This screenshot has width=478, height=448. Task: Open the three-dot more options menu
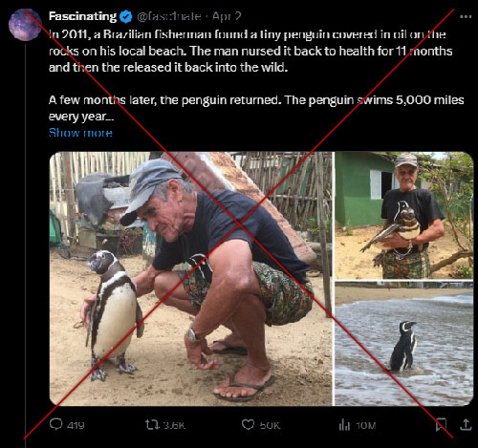(466, 16)
